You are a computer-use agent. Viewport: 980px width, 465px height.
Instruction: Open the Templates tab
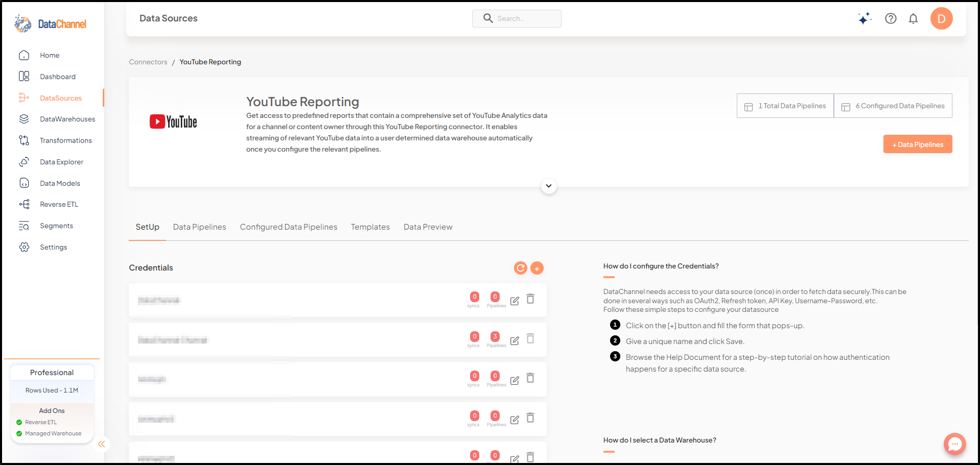(370, 227)
